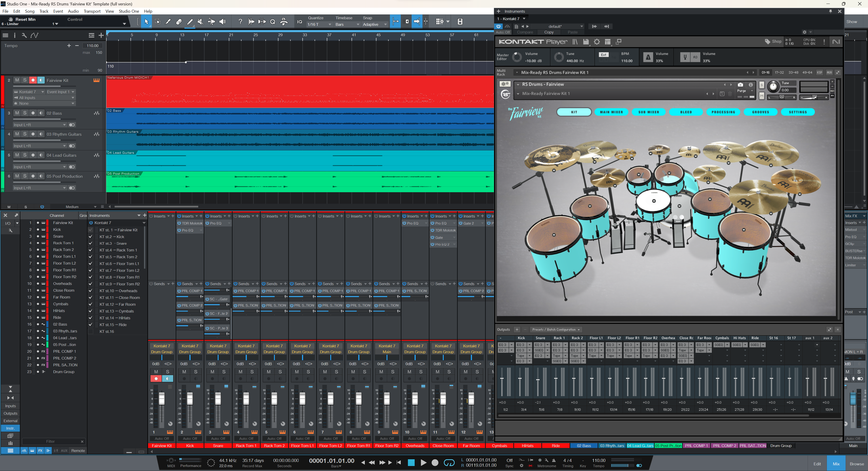Solo the Snare mixer channel
Viewport: 868px width, 471px height.
[x=224, y=372]
